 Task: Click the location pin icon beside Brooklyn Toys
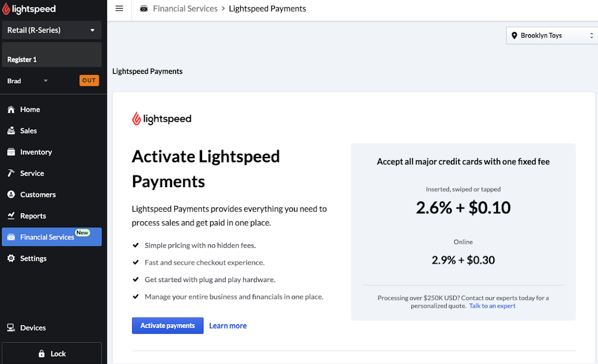(x=513, y=35)
